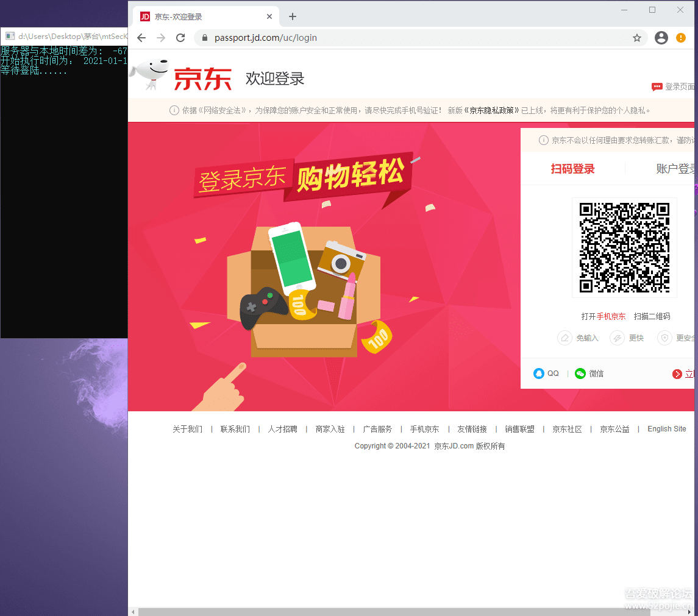Click the 免输入 pencil icon

(x=564, y=338)
